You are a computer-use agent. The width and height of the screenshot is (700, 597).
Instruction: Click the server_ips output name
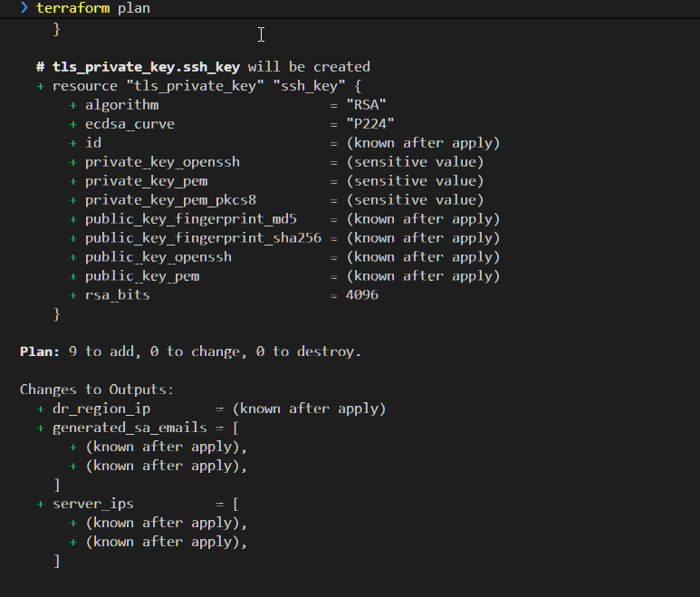(x=93, y=504)
